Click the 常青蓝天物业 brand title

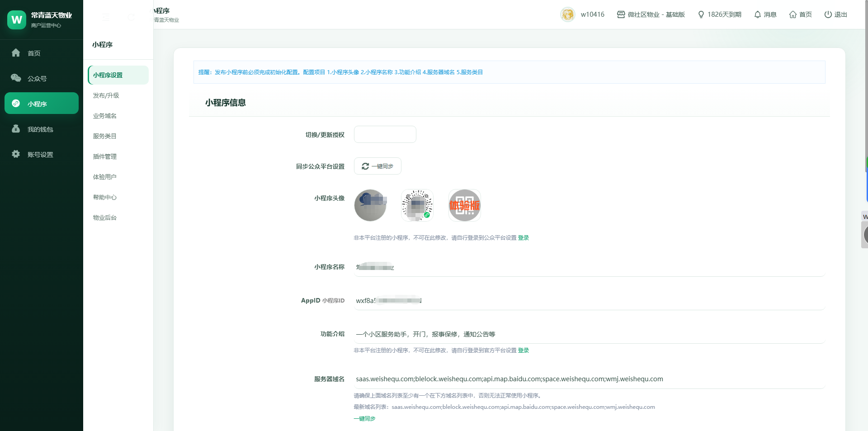click(x=52, y=15)
